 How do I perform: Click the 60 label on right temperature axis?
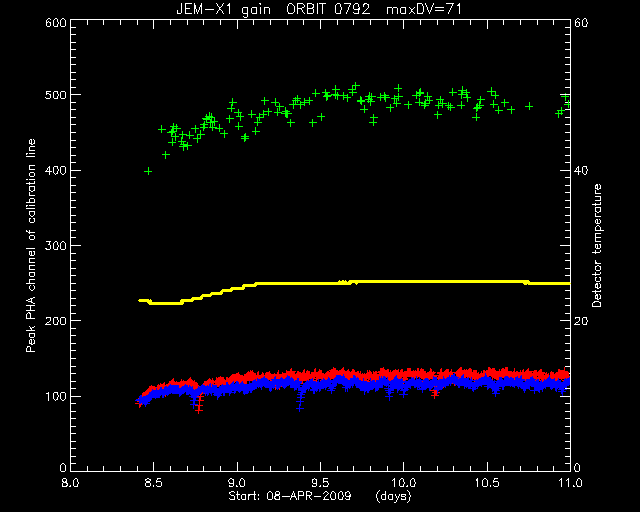tap(581, 23)
